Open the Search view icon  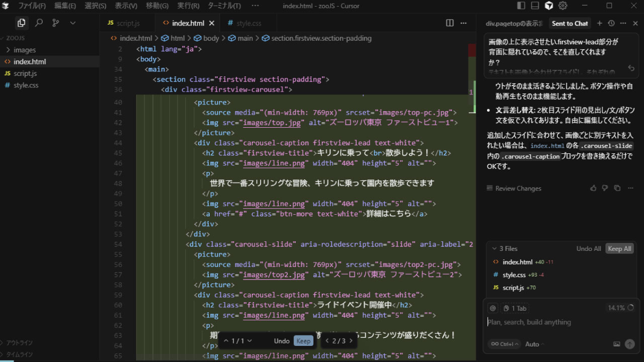click(39, 23)
